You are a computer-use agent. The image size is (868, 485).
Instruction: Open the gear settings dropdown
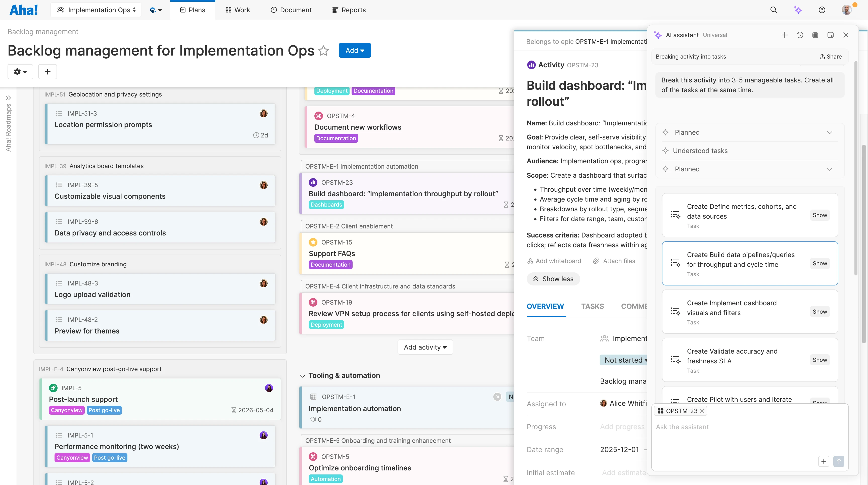tap(20, 71)
